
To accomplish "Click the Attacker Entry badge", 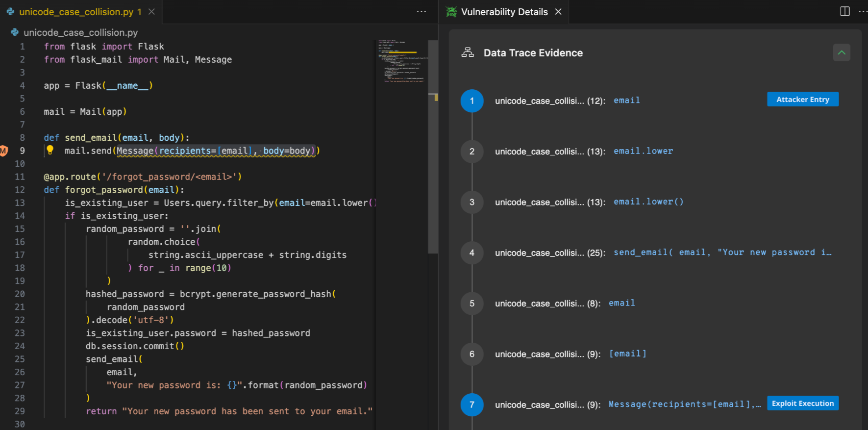I will pos(802,100).
